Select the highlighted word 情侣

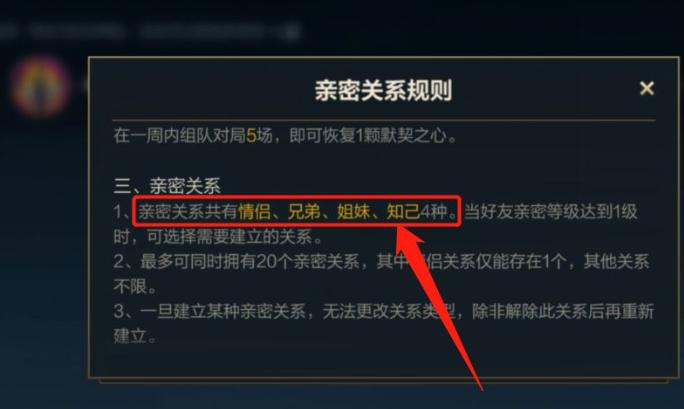pos(254,212)
